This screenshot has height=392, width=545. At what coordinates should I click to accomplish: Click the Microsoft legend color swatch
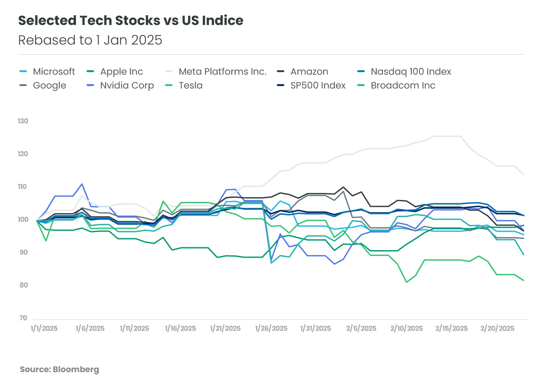[x=23, y=72]
